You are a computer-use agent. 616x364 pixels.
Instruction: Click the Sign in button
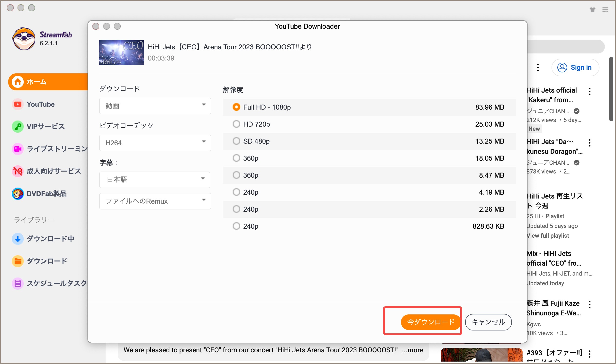[575, 68]
